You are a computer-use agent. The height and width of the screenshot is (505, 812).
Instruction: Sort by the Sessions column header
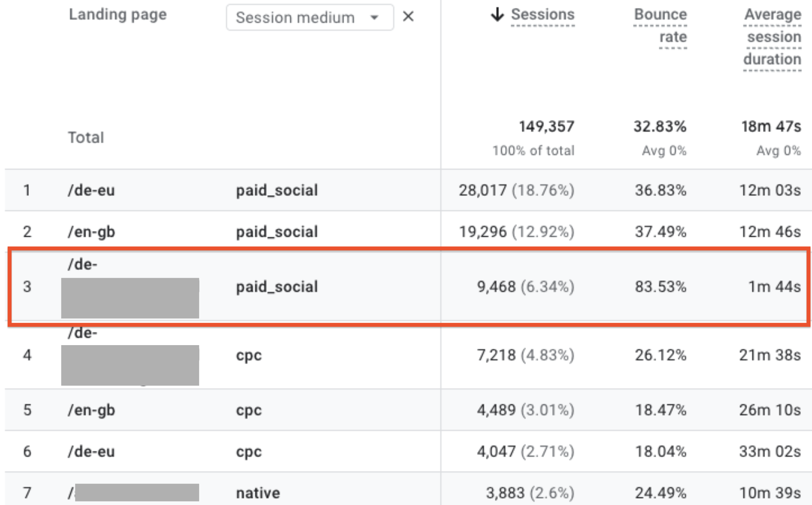coord(543,15)
